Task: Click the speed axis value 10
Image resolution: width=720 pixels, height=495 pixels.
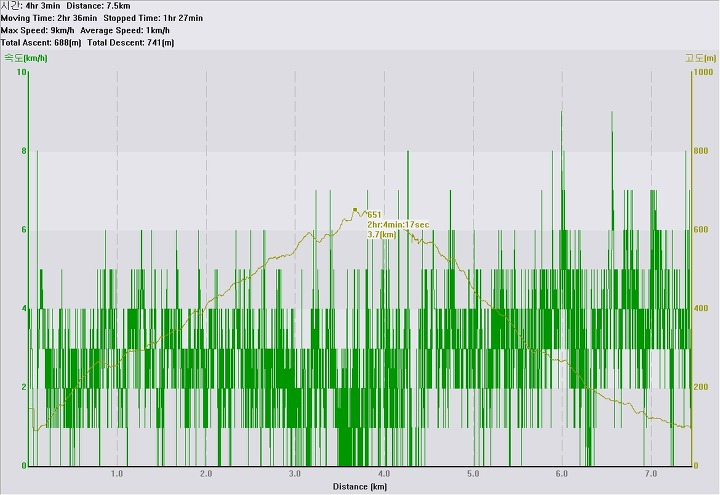Action: coord(21,72)
